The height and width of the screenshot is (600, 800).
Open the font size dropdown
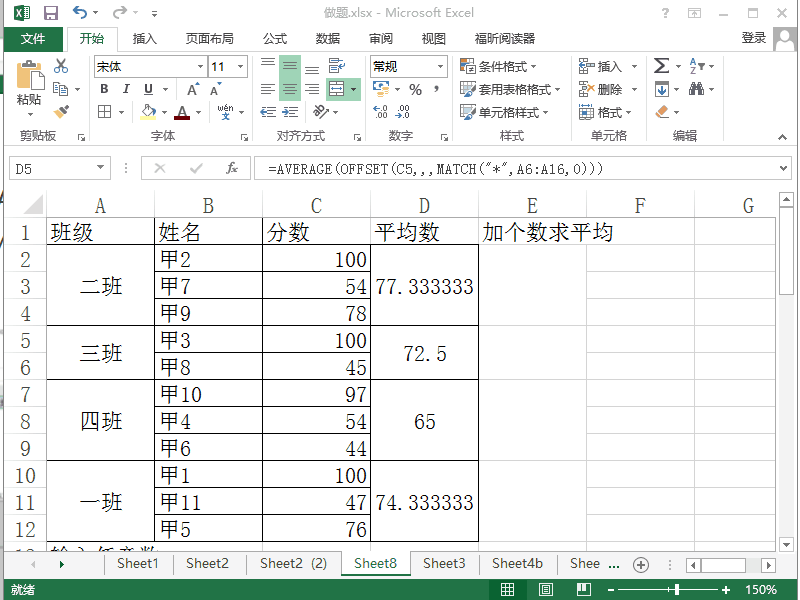pyautogui.click(x=238, y=65)
